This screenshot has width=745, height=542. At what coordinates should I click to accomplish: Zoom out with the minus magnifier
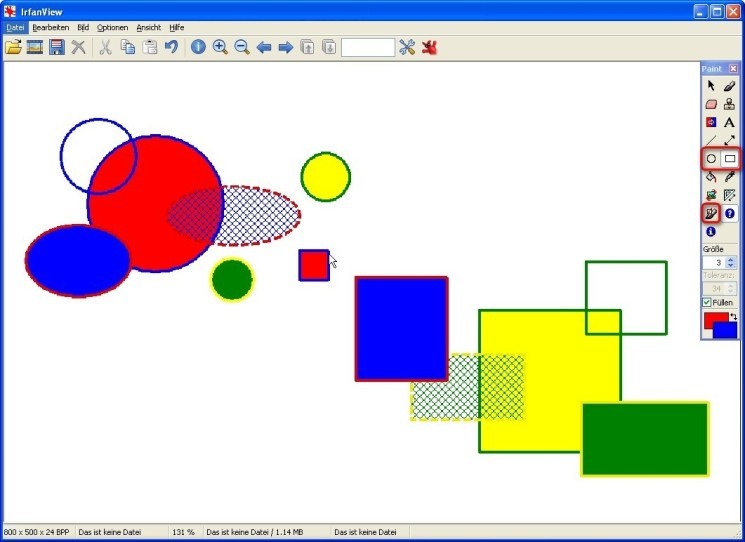pos(242,47)
